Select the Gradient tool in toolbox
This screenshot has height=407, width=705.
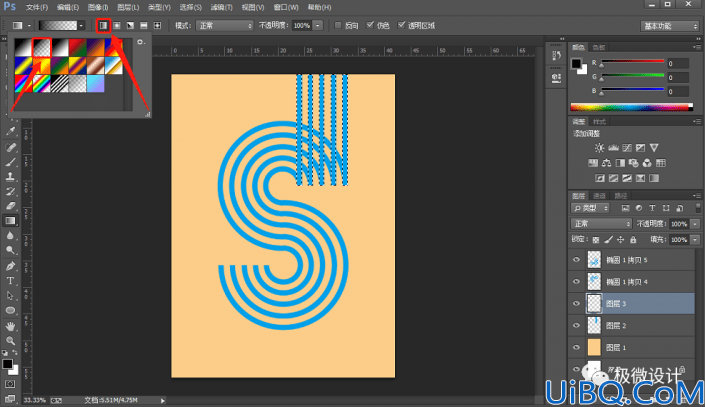10,221
